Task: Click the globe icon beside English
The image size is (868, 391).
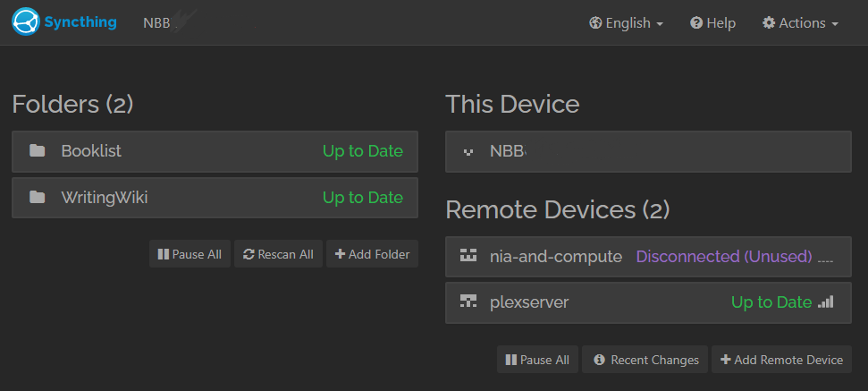Action: [595, 23]
